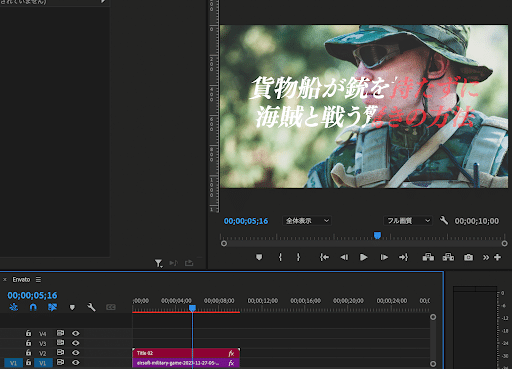The image size is (512, 369).
Task: Toggle lock on track V2
Action: coord(28,352)
